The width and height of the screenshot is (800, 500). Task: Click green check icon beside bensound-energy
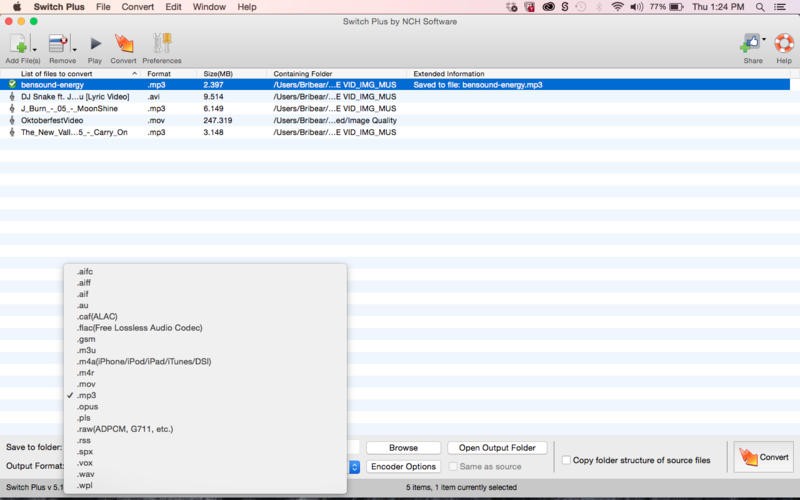click(12, 84)
